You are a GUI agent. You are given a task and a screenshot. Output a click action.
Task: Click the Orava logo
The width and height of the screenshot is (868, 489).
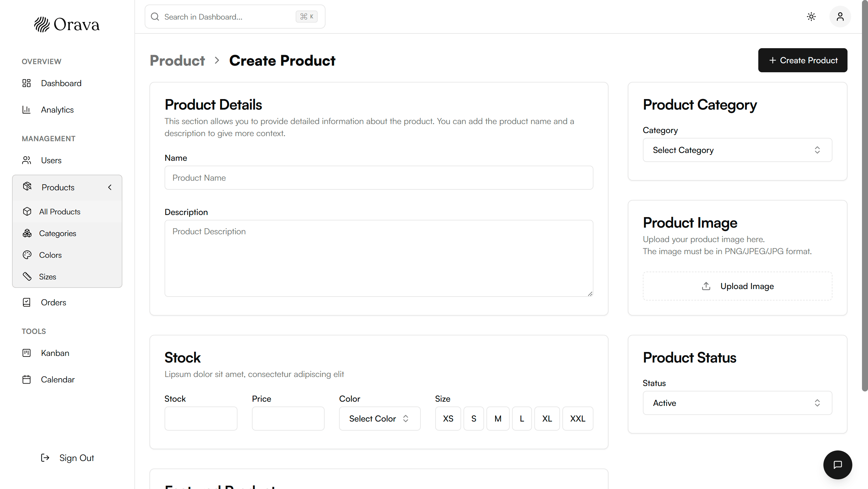[x=67, y=24]
